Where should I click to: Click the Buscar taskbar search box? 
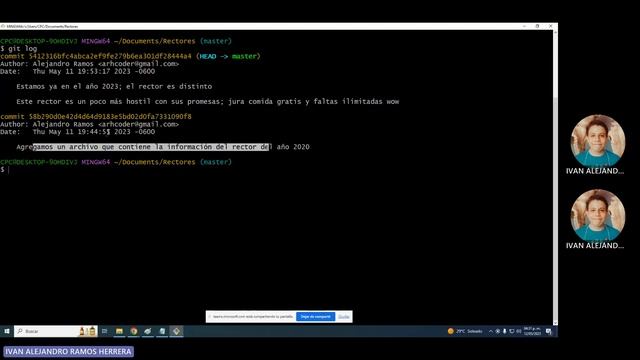coord(56,331)
